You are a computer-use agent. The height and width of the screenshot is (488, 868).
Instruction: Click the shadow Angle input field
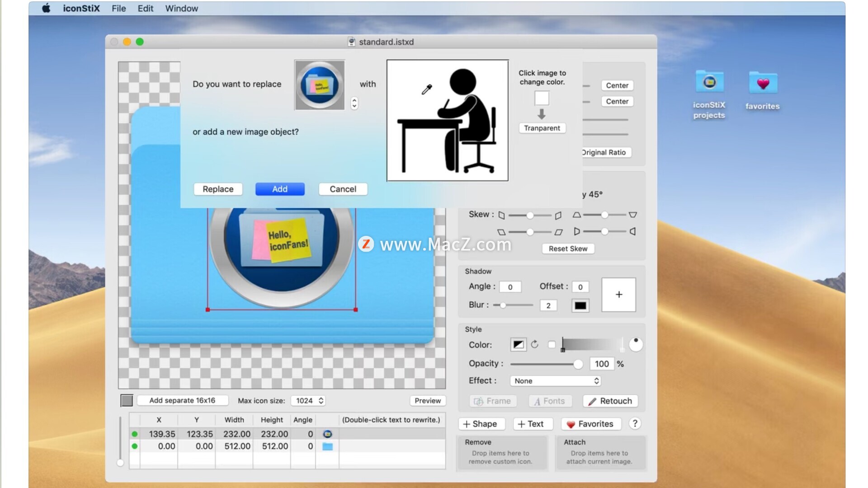point(510,287)
